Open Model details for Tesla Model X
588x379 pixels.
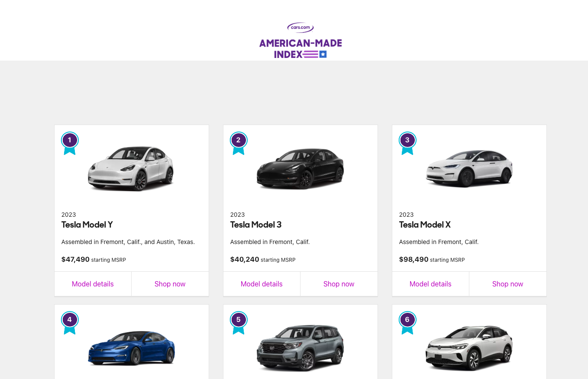tap(430, 284)
